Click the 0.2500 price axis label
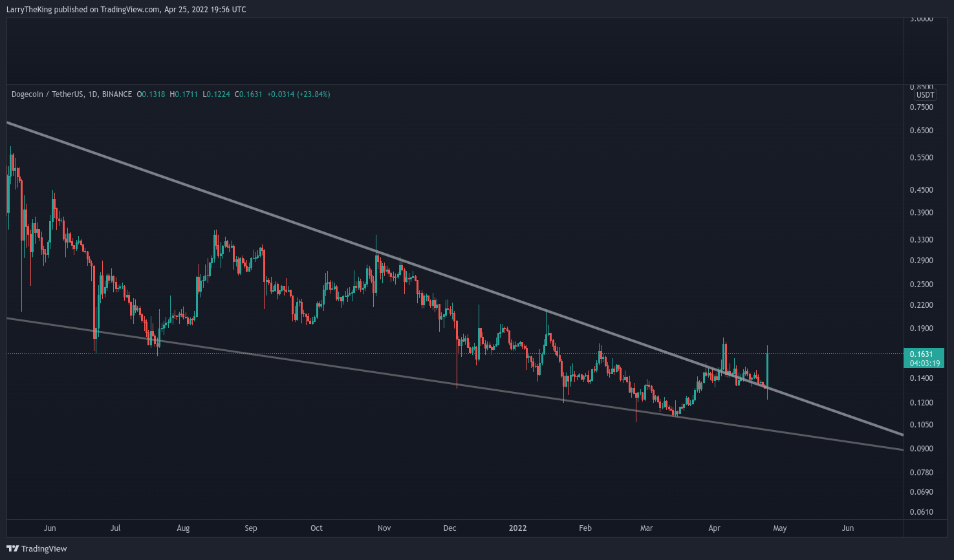 pyautogui.click(x=921, y=285)
